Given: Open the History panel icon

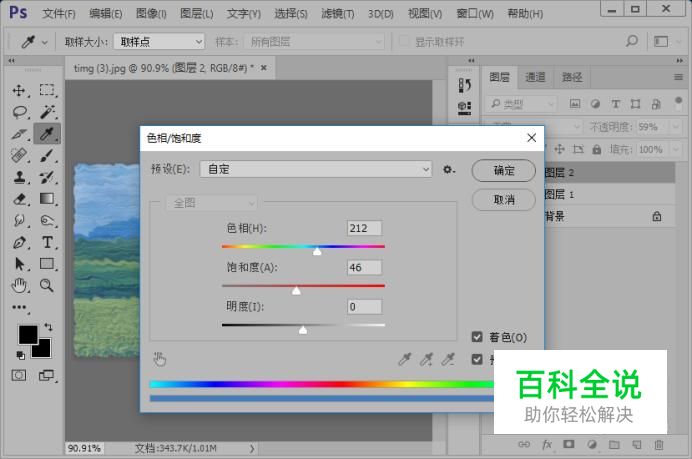Looking at the screenshot, I should [x=464, y=85].
